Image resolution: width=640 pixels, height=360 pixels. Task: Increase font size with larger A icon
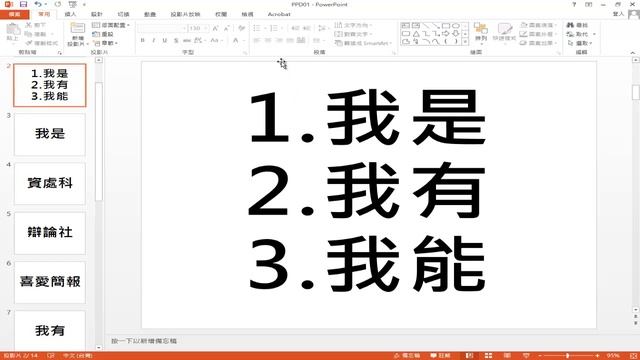pos(216,28)
